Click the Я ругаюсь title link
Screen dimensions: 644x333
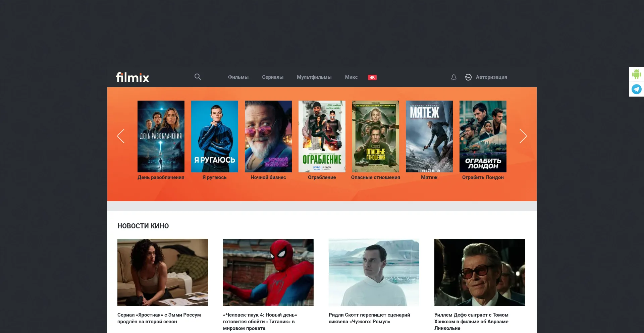[215, 177]
